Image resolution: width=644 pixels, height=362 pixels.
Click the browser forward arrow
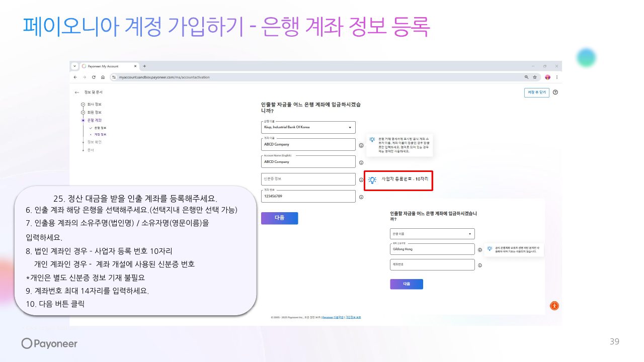[x=84, y=77]
